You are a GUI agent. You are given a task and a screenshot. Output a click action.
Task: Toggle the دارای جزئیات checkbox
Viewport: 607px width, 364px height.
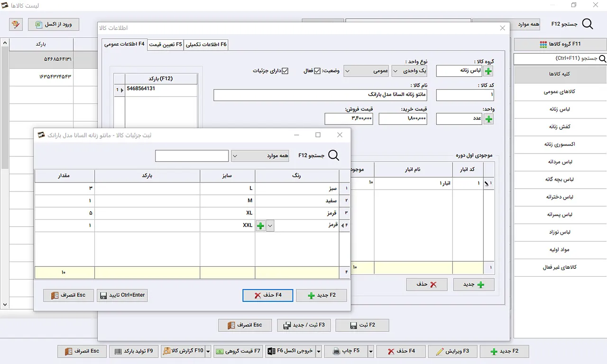285,71
